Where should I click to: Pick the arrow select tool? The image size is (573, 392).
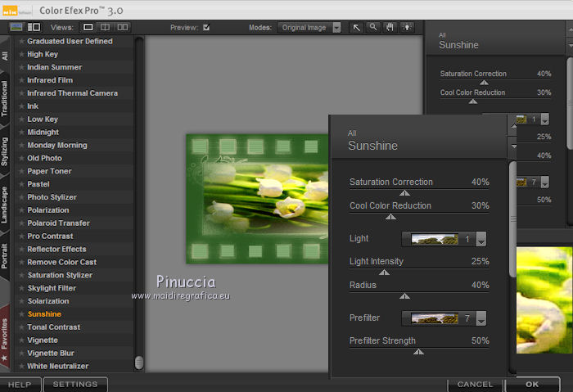coord(356,27)
